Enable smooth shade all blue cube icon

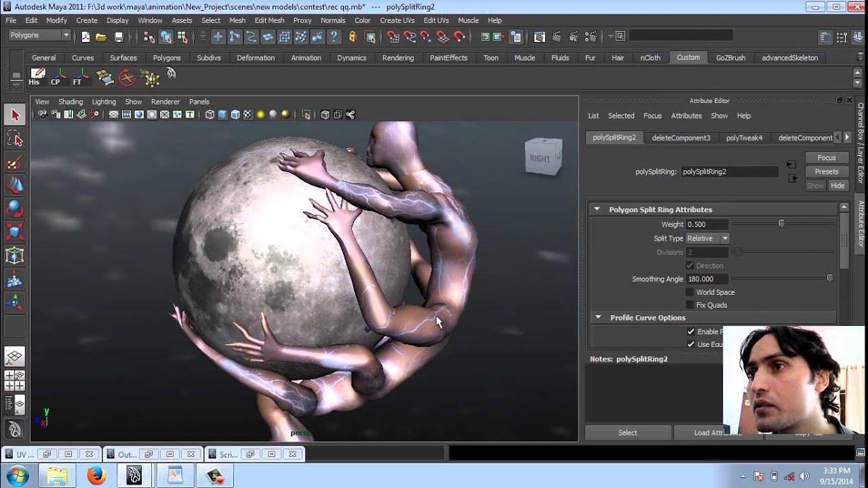tap(222, 115)
